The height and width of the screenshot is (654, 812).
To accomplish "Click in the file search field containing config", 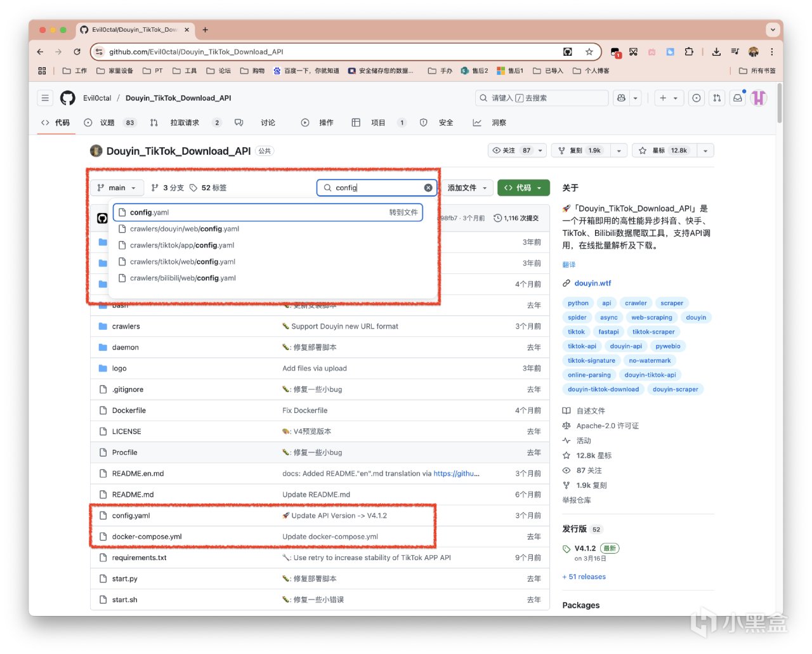I will [376, 188].
